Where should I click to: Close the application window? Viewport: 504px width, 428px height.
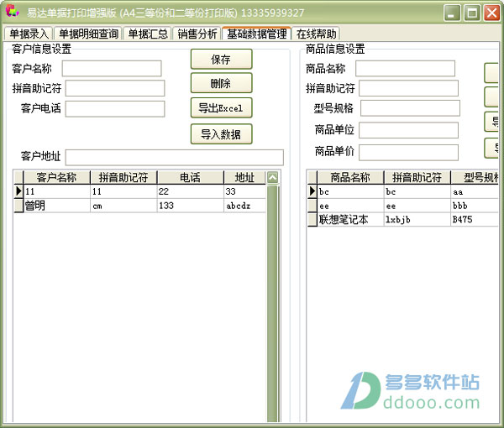[x=491, y=13]
